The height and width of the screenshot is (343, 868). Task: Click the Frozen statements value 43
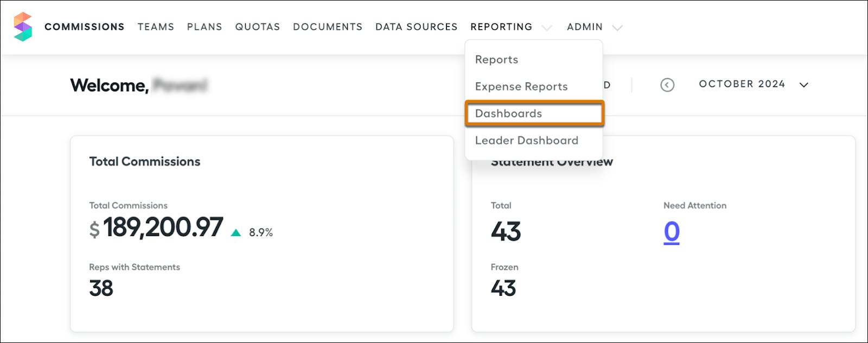click(x=503, y=288)
